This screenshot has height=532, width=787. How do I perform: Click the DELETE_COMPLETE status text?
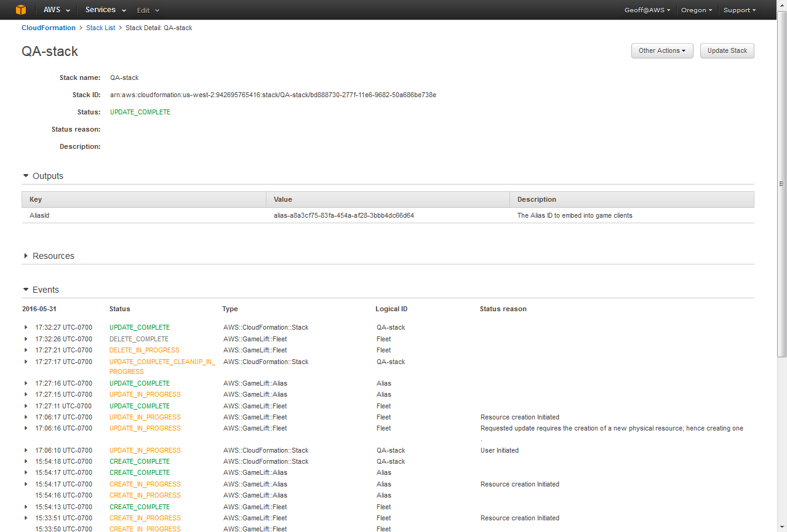(x=139, y=339)
